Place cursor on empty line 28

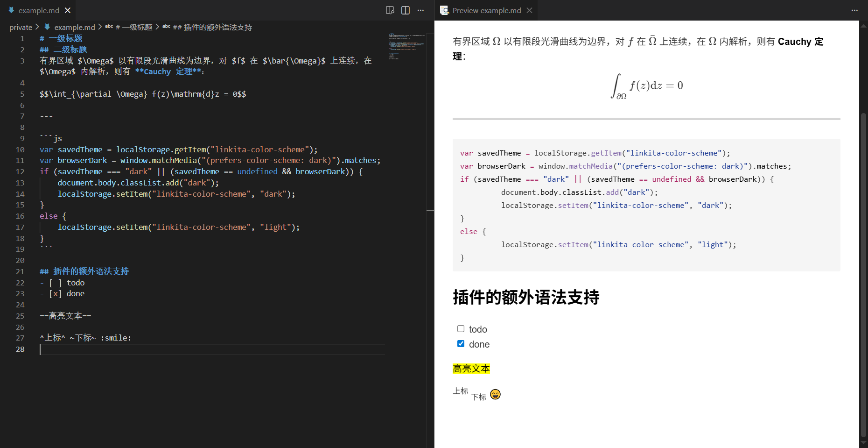[x=187, y=349]
